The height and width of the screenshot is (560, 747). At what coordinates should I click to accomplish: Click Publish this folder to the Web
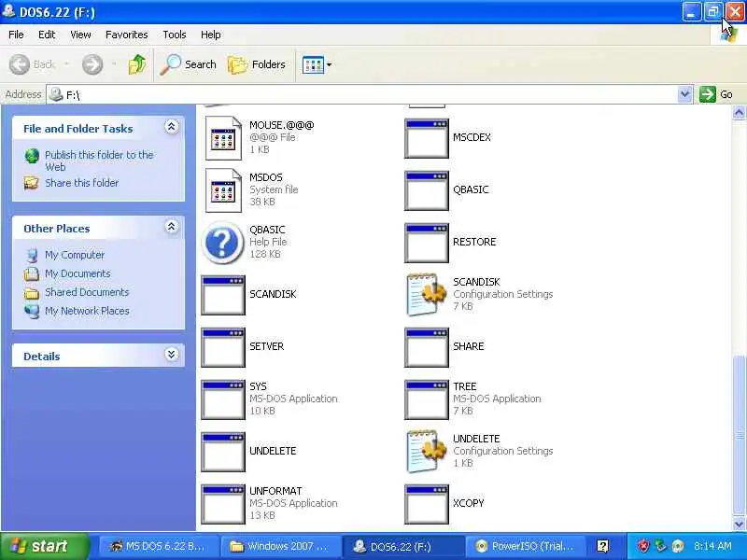point(99,161)
